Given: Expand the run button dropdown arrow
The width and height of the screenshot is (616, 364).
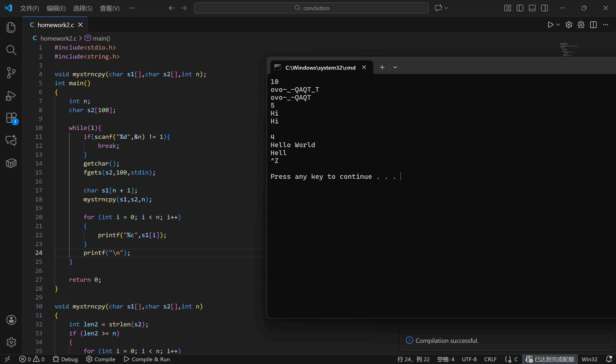Looking at the screenshot, I should point(558,25).
